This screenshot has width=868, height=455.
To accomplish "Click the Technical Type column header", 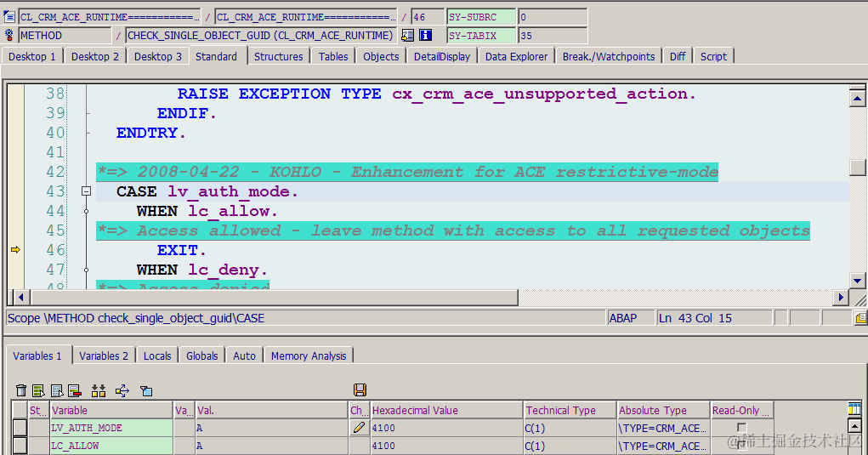I will (570, 410).
